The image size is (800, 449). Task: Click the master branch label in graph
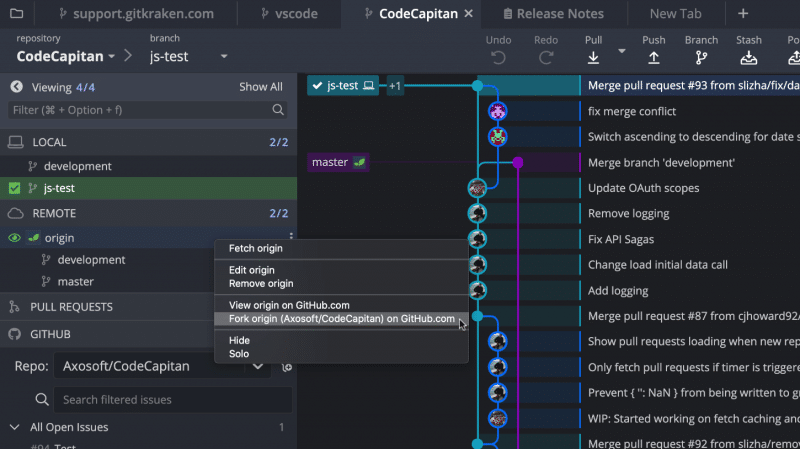pyautogui.click(x=338, y=162)
